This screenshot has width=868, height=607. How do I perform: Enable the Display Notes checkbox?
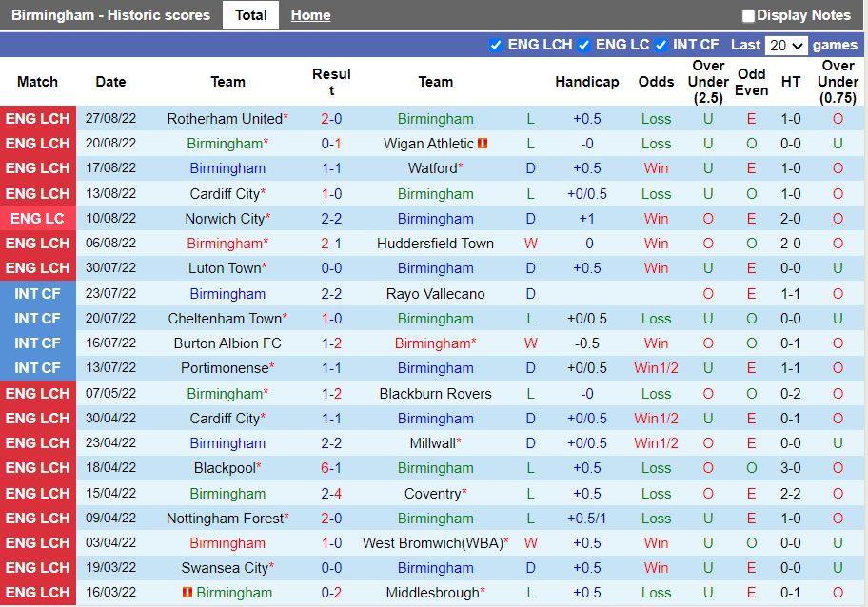pos(748,15)
